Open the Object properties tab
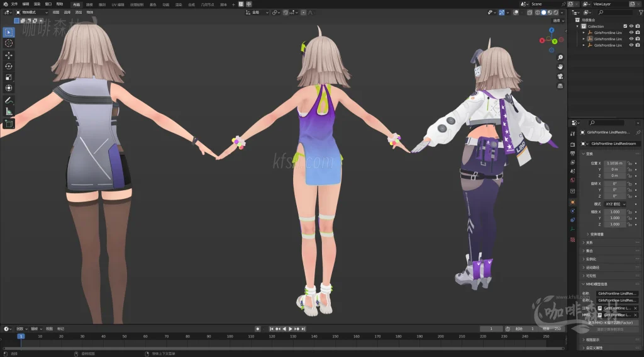 click(x=572, y=202)
